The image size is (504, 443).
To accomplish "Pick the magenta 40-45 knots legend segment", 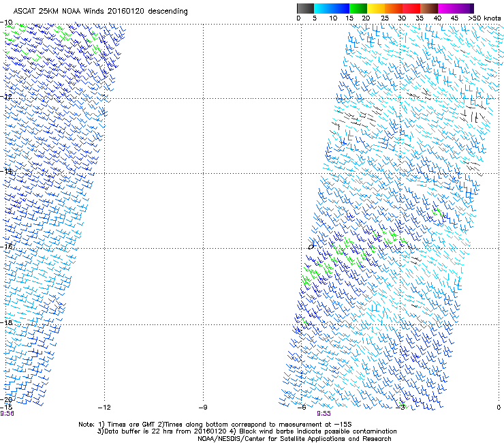I will click(x=447, y=8).
